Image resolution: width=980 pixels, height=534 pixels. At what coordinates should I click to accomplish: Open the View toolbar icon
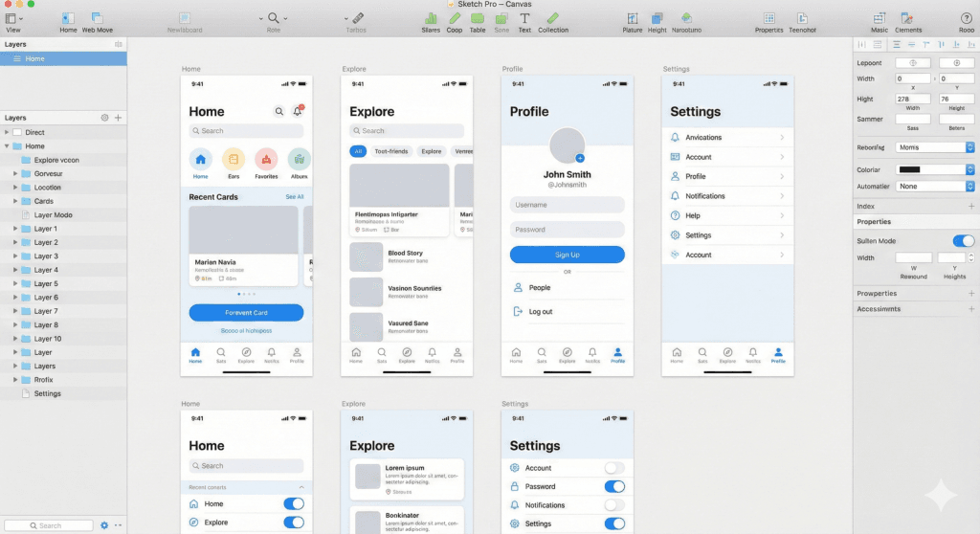point(11,19)
